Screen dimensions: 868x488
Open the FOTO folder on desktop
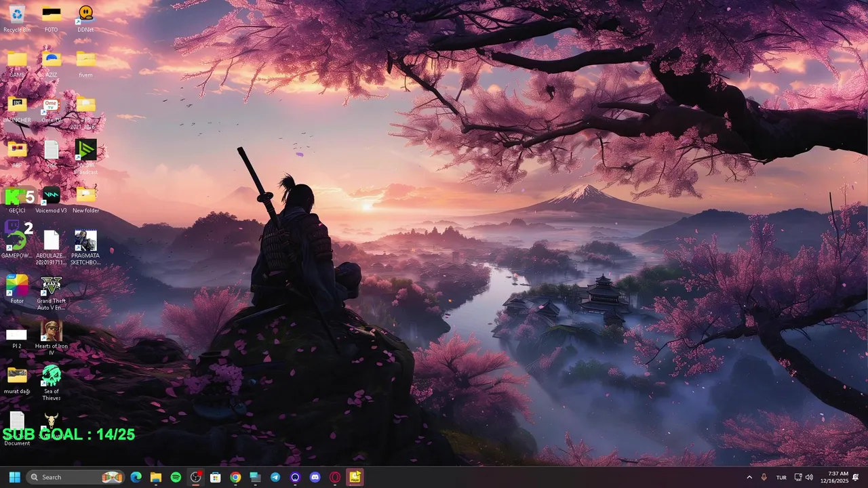coord(51,18)
